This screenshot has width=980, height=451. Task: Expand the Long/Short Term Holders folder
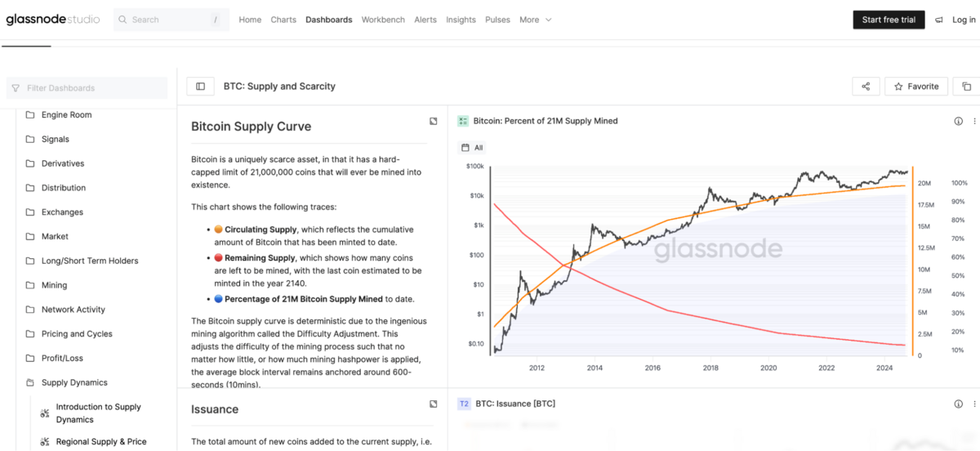90,261
